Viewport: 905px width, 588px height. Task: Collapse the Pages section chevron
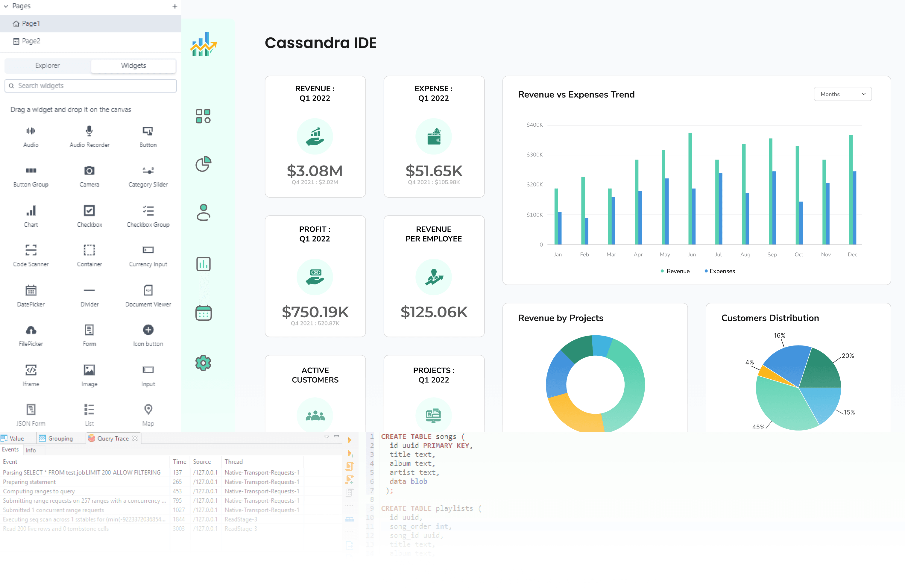point(6,6)
